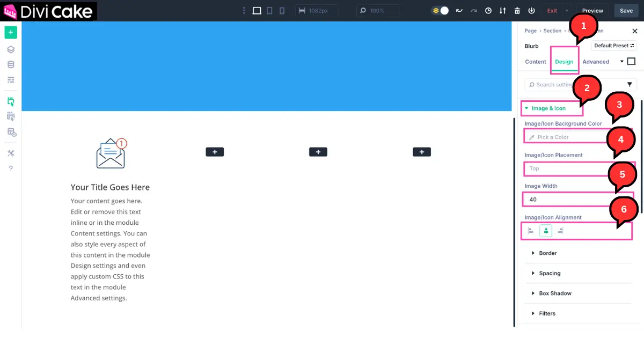644x338 pixels.
Task: Align image/icon to the left
Action: tap(531, 231)
